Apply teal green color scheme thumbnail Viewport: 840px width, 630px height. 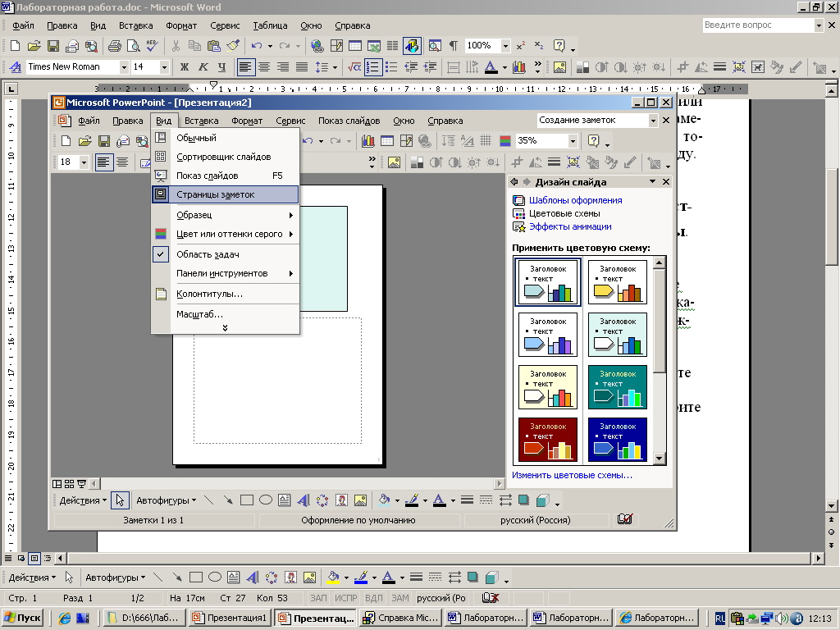click(617, 387)
